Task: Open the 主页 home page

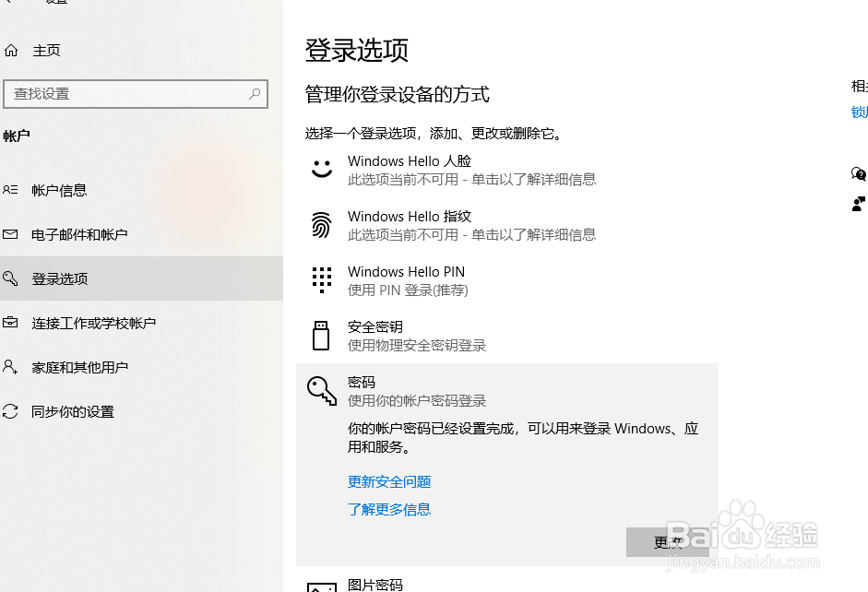Action: 46,51
